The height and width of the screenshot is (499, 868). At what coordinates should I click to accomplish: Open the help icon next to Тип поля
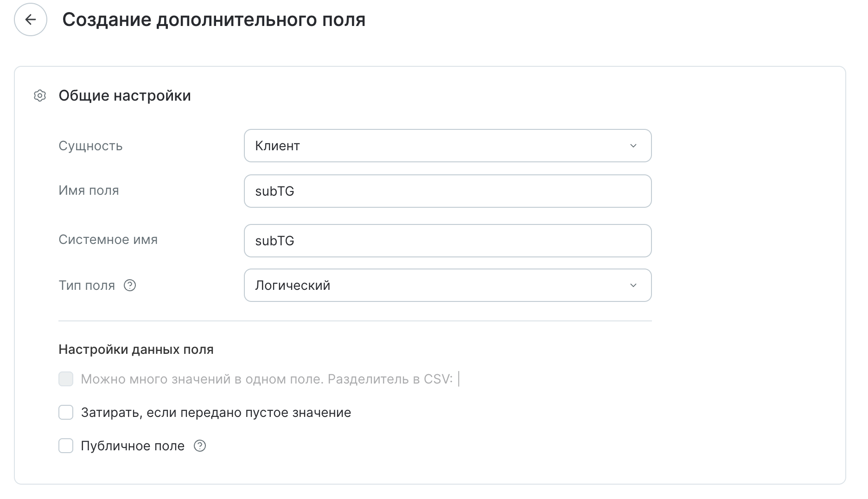[130, 285]
